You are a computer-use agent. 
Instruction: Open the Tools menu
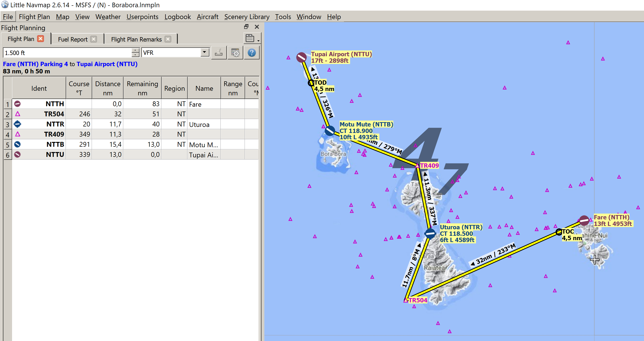[x=283, y=17]
